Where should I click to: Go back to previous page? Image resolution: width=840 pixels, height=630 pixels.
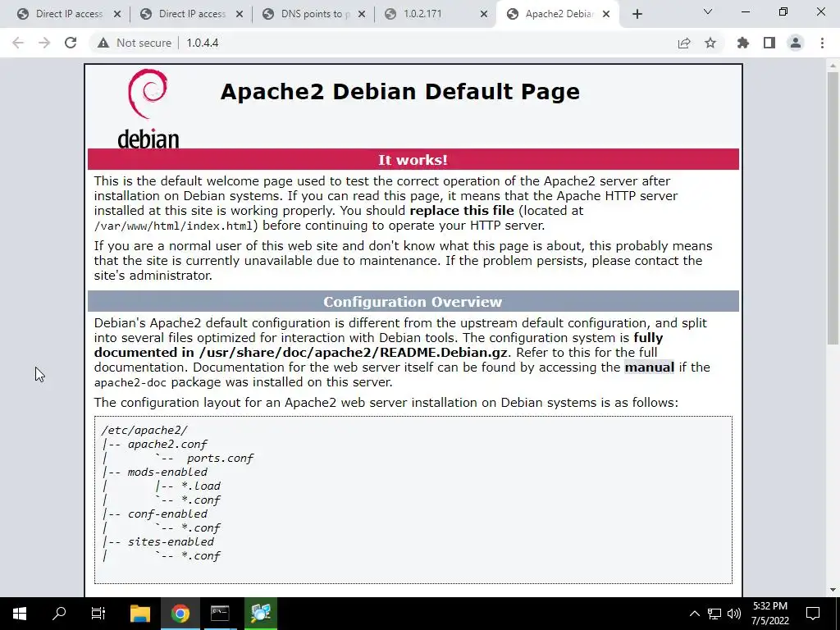[18, 43]
